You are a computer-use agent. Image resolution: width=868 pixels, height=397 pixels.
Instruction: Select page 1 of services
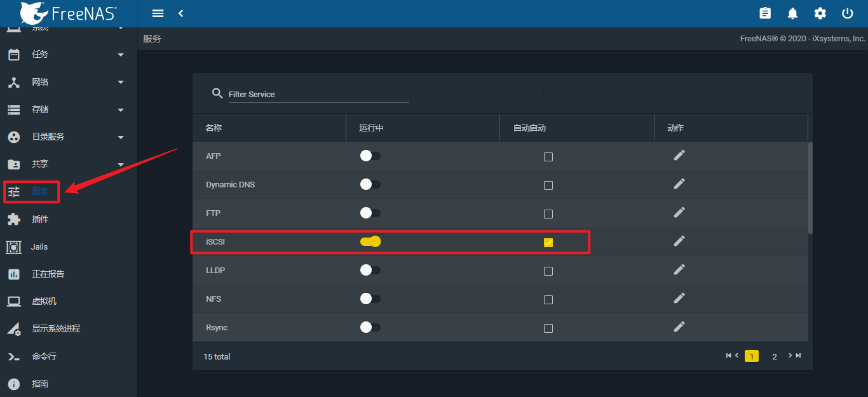(752, 356)
